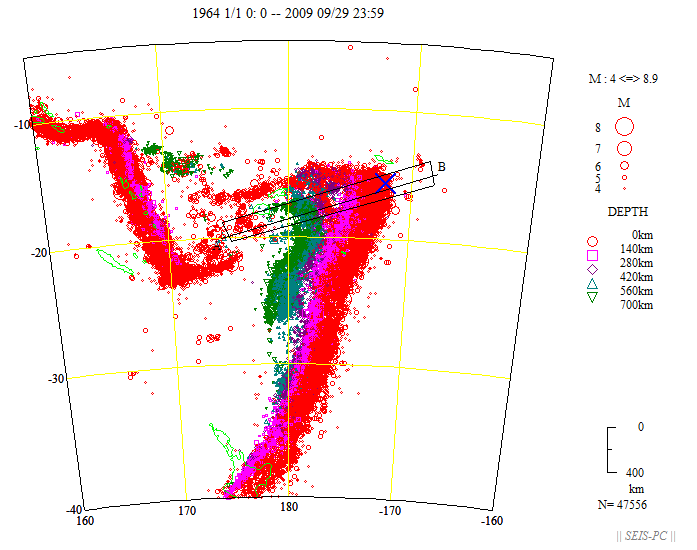697x550 pixels.
Task: Click the DEPTH legend heading
Action: (x=626, y=212)
